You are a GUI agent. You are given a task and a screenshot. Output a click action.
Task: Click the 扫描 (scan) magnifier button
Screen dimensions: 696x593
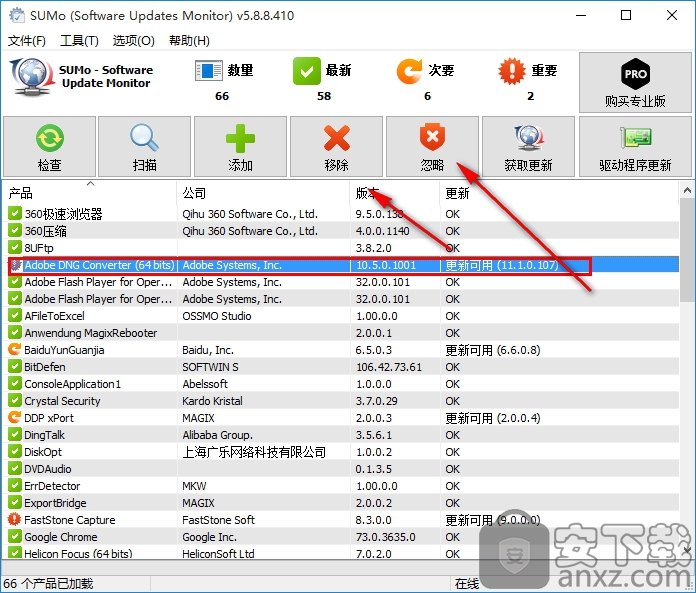point(144,146)
